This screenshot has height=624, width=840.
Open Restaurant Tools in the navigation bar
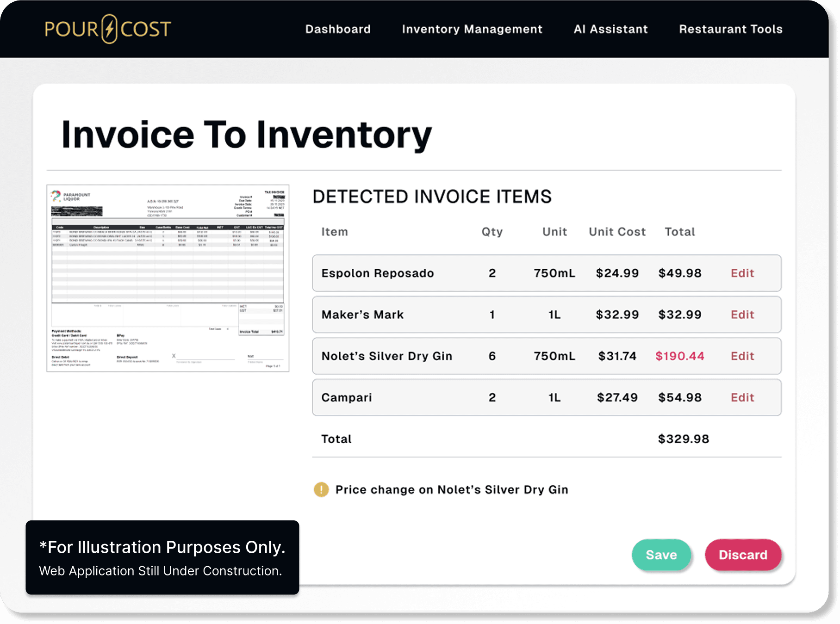[x=730, y=29]
